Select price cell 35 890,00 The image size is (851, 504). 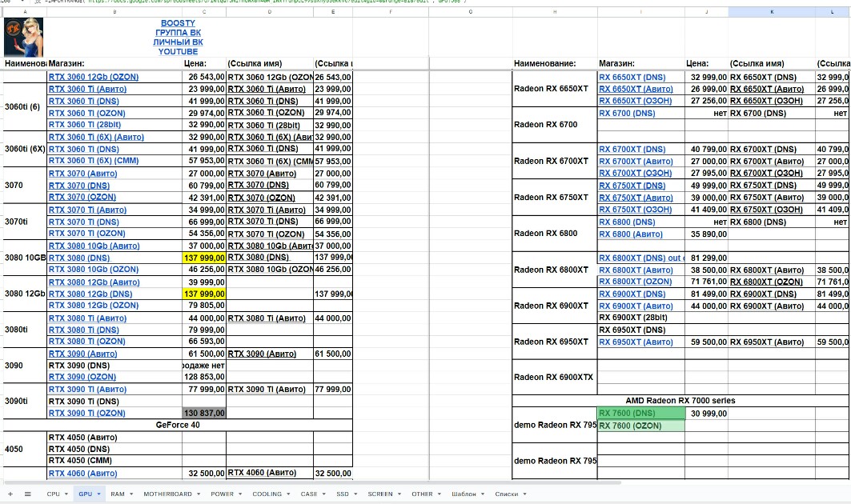coord(707,234)
